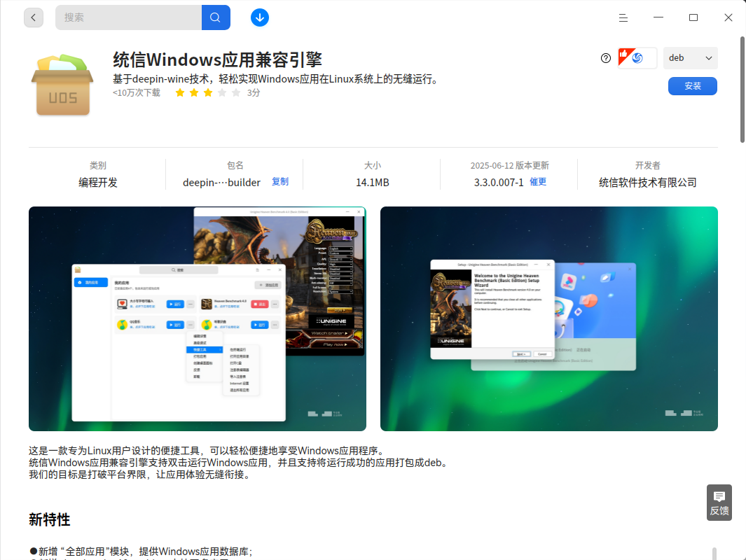
Task: Click the 3分 rating score text
Action: pos(254,92)
